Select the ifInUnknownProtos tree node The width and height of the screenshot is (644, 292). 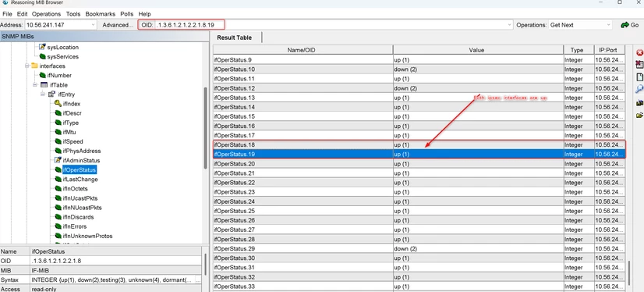pyautogui.click(x=87, y=236)
